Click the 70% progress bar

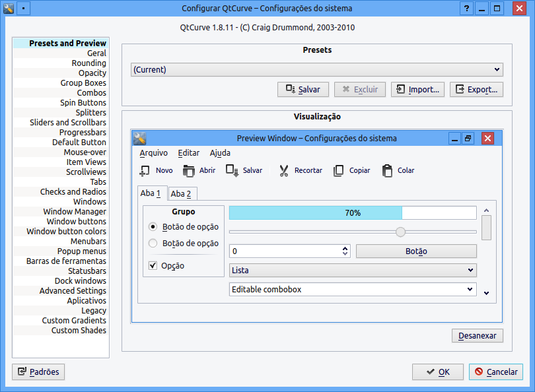pyautogui.click(x=353, y=213)
